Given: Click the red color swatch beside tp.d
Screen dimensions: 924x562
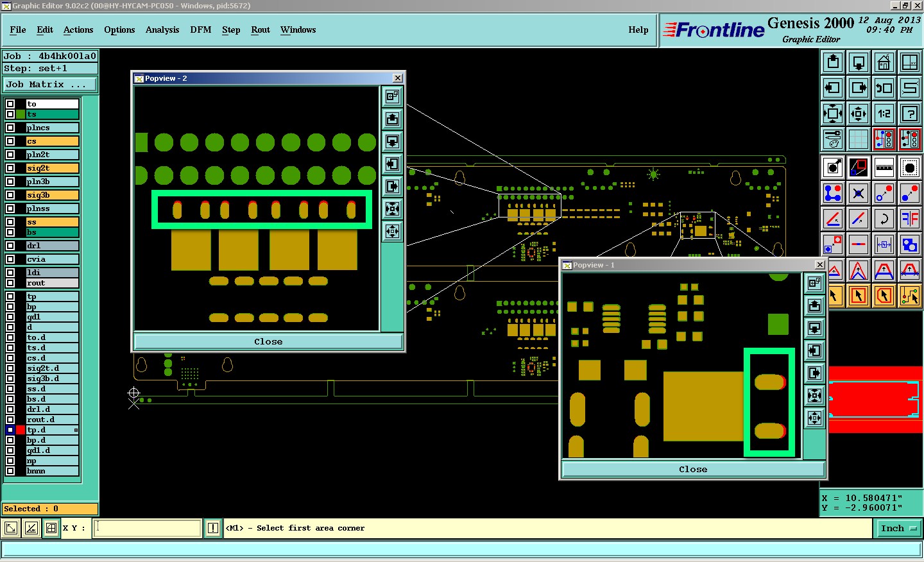Looking at the screenshot, I should pyautogui.click(x=21, y=430).
